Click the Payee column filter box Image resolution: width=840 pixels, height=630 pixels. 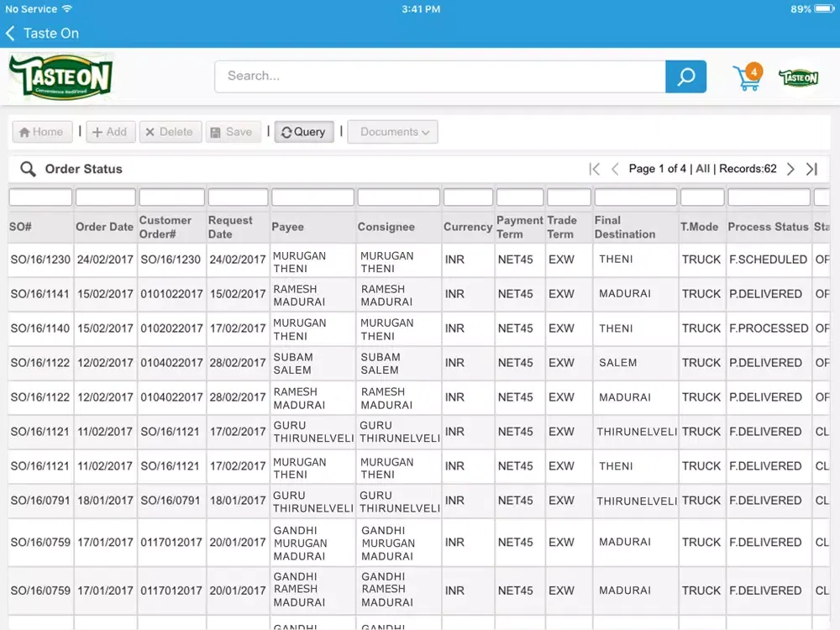pos(312,197)
